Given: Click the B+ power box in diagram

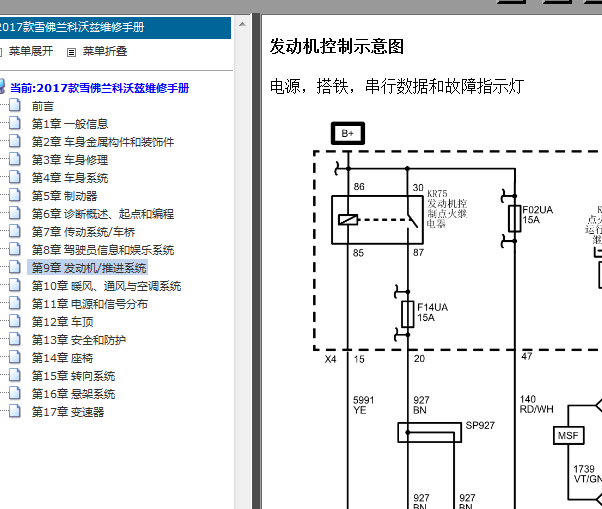Looking at the screenshot, I should pos(348,133).
